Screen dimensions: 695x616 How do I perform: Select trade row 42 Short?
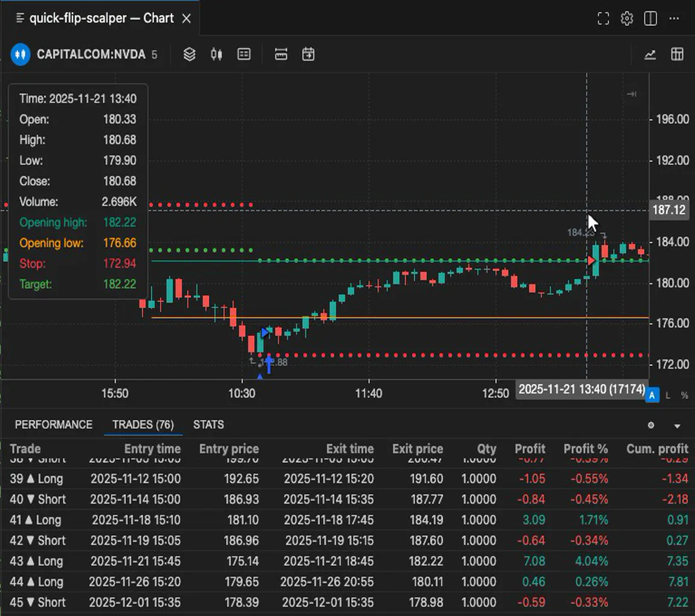[347, 541]
